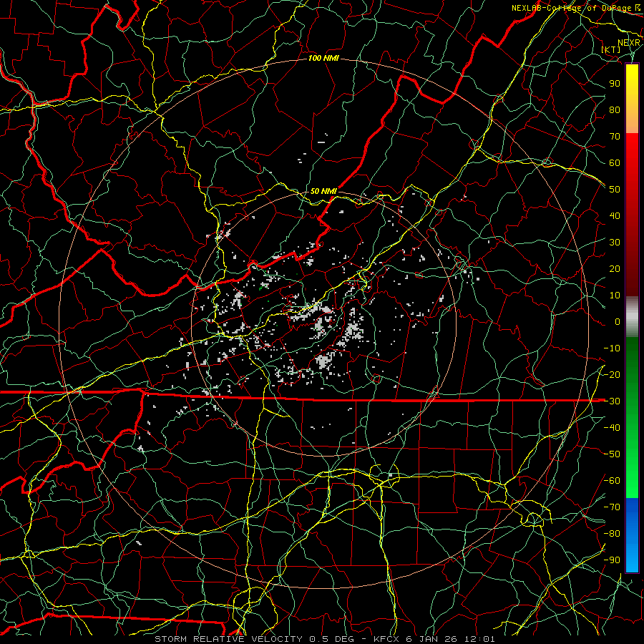Screen dimensions: 644x644
Task: Click the "-10" velocity scale label
Action: coord(612,348)
